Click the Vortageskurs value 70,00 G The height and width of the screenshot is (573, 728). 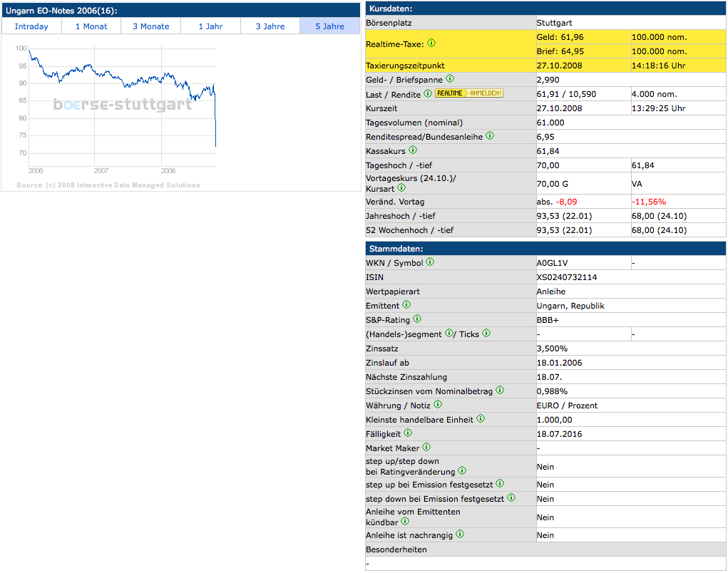pos(553,184)
